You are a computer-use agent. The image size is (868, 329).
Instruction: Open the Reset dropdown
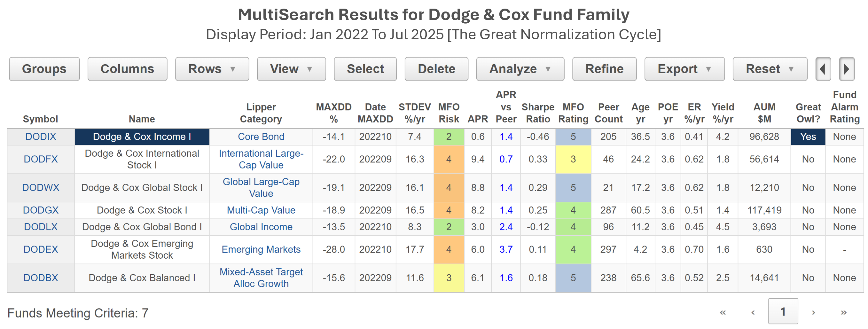[770, 69]
